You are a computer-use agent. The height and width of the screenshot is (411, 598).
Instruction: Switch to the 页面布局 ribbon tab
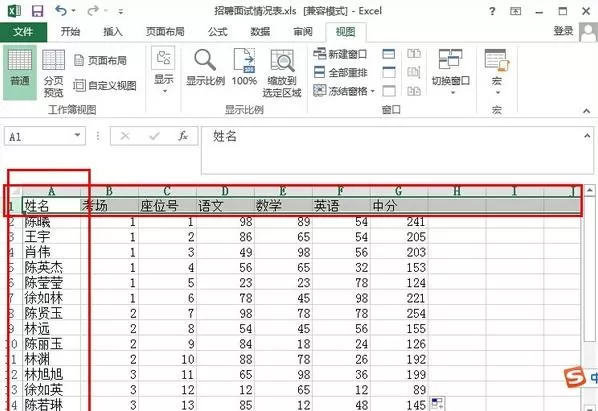[165, 32]
